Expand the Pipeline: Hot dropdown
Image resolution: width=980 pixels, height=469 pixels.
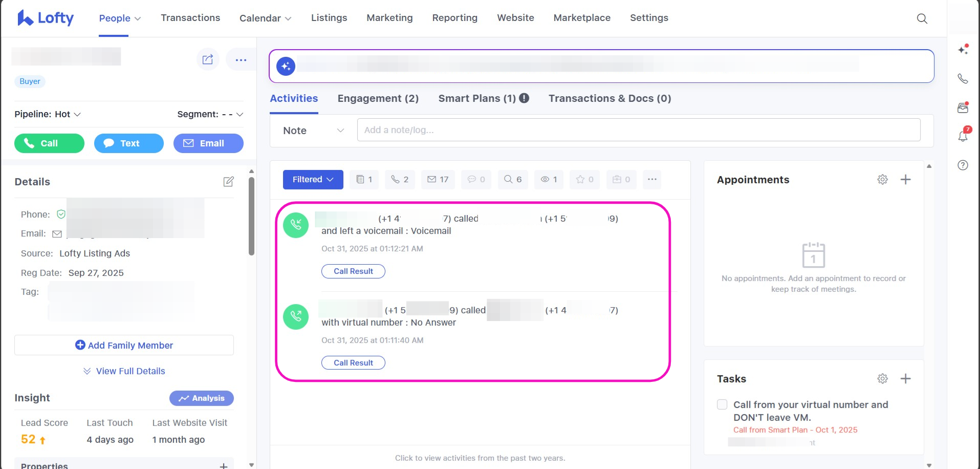tap(48, 114)
